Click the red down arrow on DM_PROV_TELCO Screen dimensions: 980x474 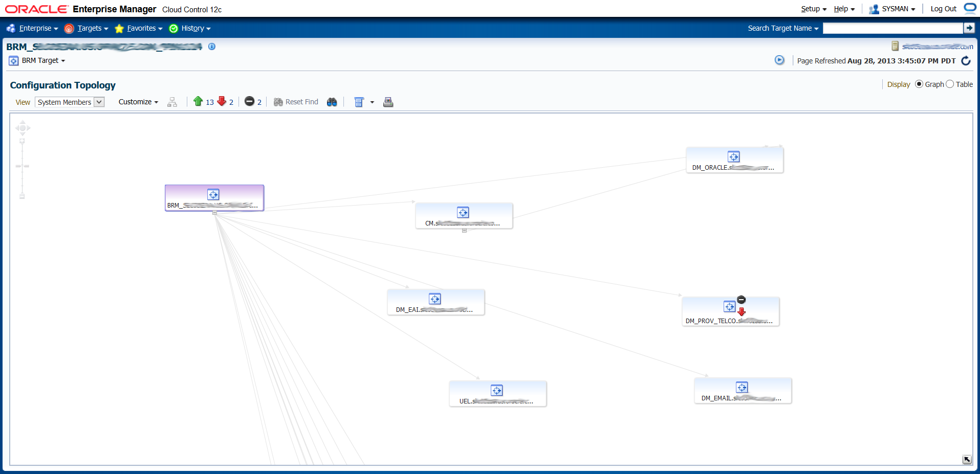[x=742, y=311]
